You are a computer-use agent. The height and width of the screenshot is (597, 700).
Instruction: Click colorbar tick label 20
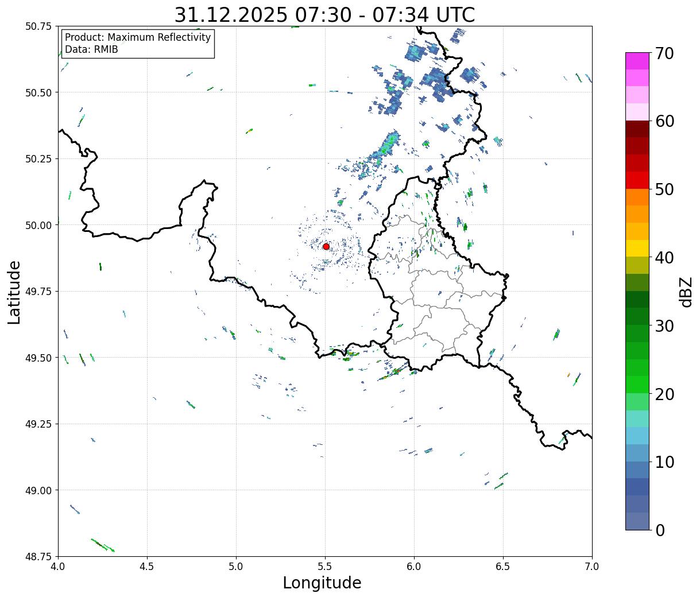tap(664, 394)
